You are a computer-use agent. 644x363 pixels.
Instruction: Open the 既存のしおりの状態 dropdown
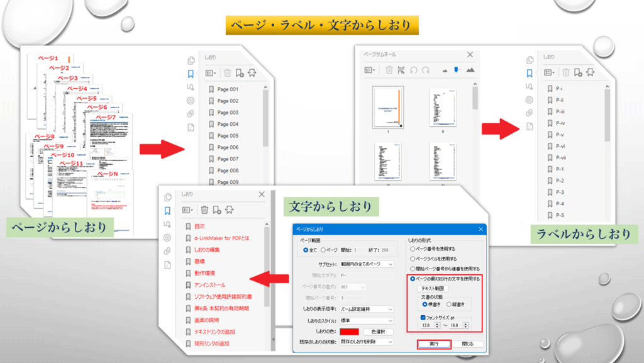(x=390, y=342)
